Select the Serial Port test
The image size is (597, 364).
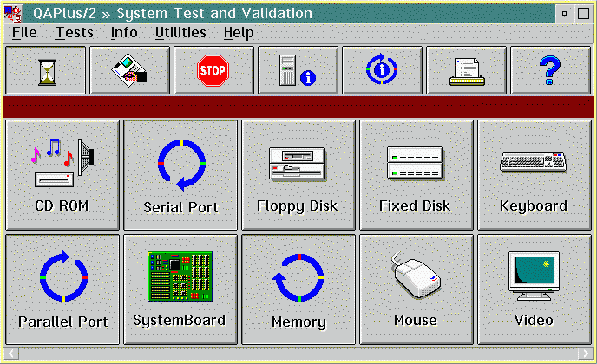pyautogui.click(x=180, y=174)
